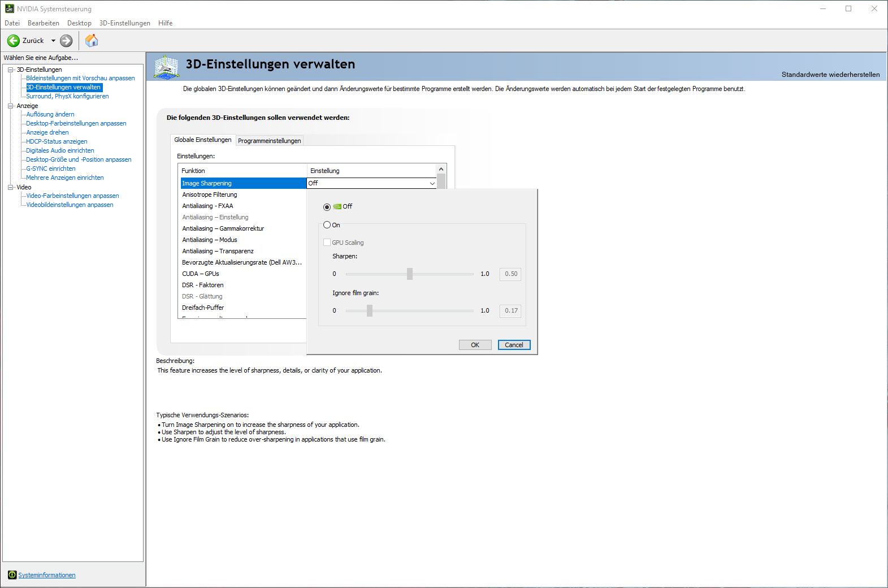Click the settings list scrollbar thumb
Viewport: 888px width, 588px height.
click(441, 181)
